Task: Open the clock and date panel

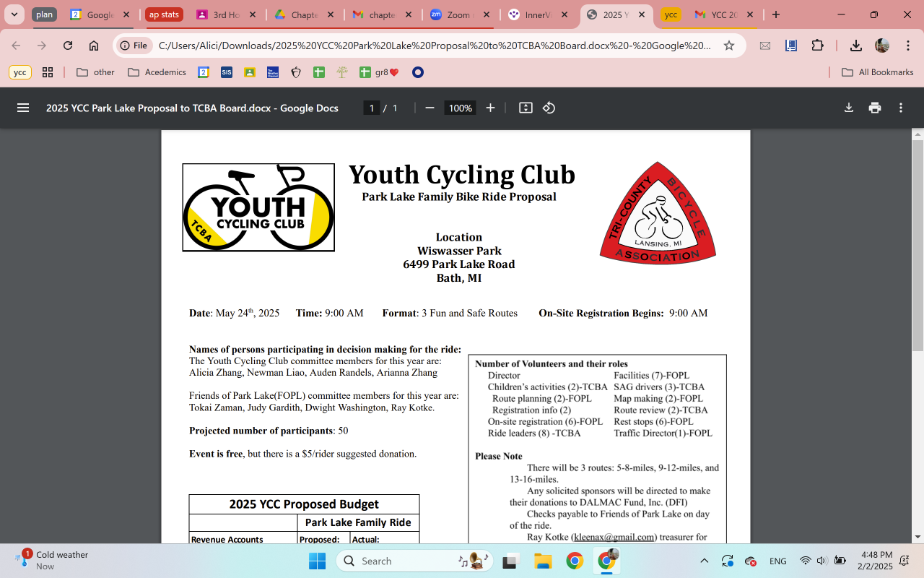Action: point(876,561)
